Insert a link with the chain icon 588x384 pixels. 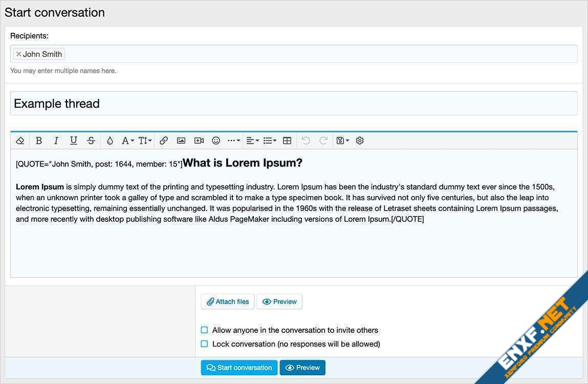pos(164,140)
